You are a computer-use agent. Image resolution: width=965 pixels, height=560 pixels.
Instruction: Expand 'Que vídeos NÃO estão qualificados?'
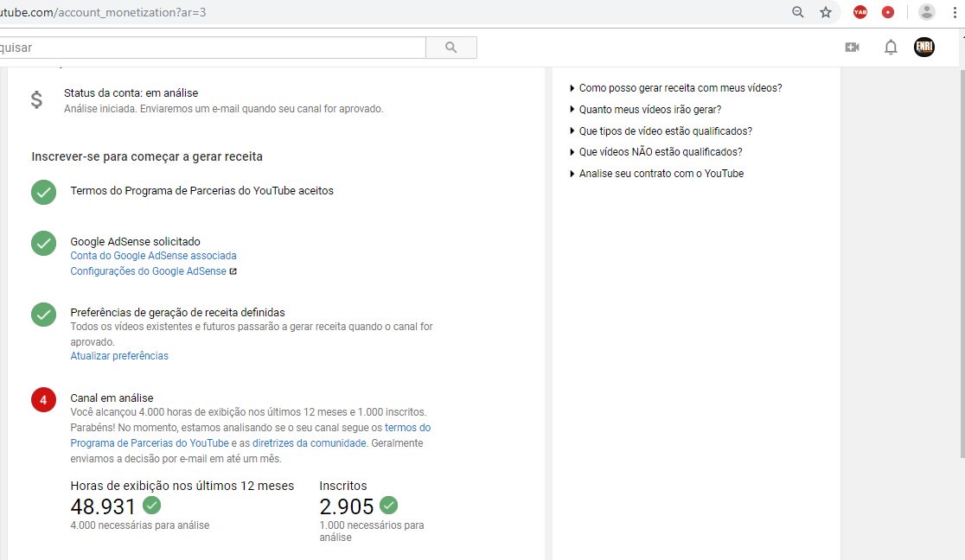pyautogui.click(x=656, y=152)
